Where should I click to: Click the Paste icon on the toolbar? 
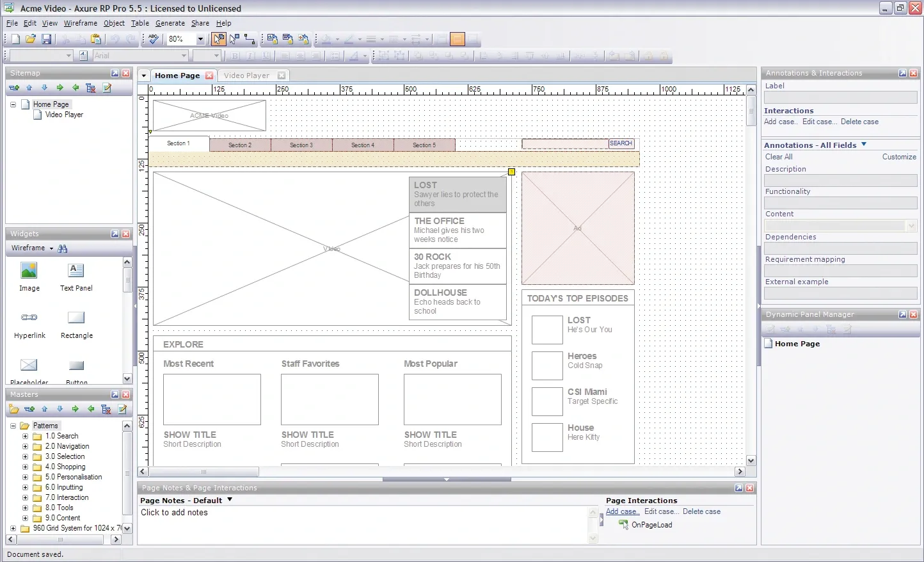click(96, 39)
